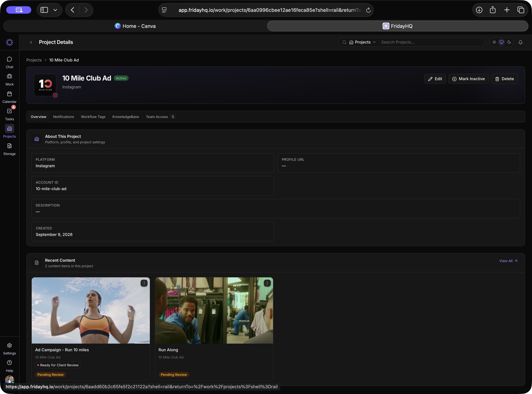This screenshot has width=532, height=394.
Task: Open Ad Campaign - Run 10 miles thumbnail
Action: (91, 310)
